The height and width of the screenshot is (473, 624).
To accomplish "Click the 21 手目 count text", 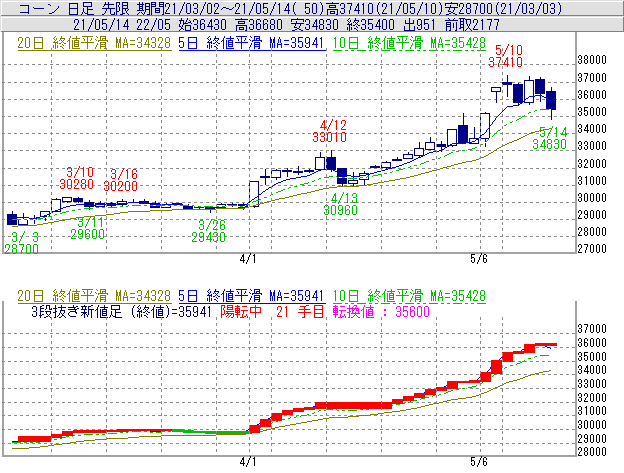I will pos(300,311).
